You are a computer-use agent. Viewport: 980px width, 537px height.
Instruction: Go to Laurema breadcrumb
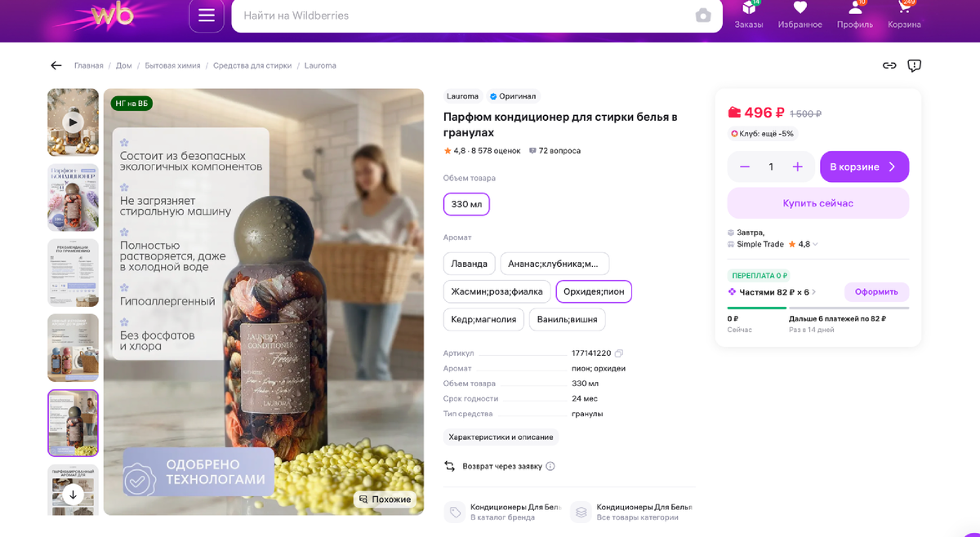pos(320,65)
